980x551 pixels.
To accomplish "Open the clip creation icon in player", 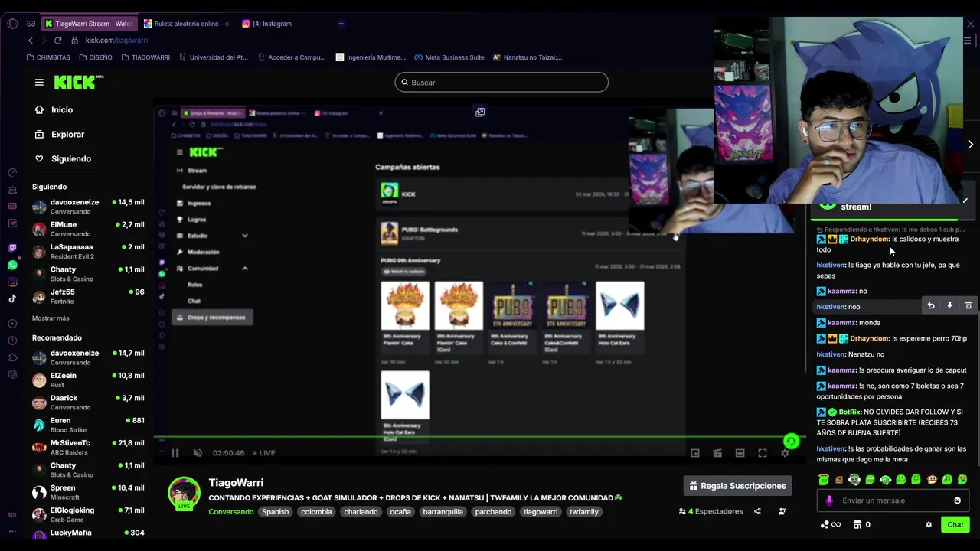I will click(x=717, y=453).
